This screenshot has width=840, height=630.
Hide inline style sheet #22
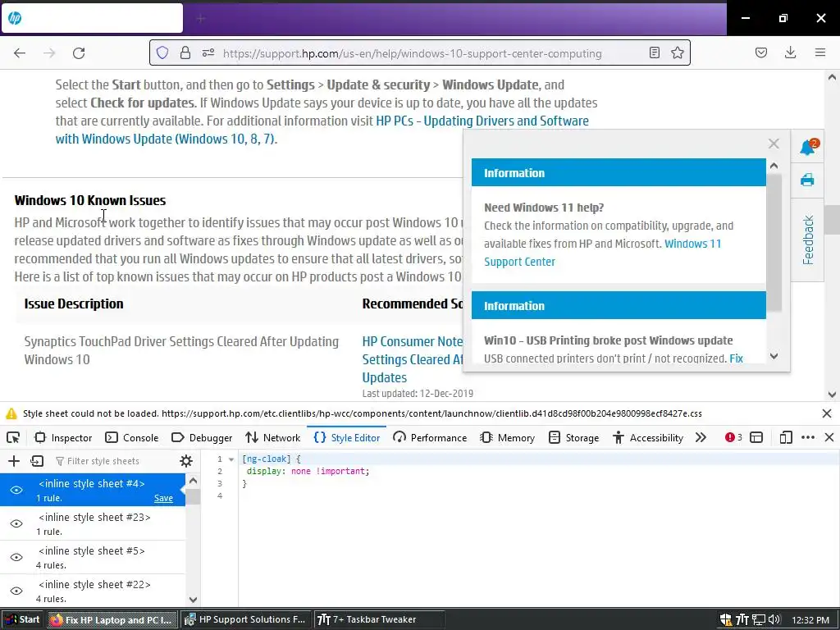pos(16,591)
